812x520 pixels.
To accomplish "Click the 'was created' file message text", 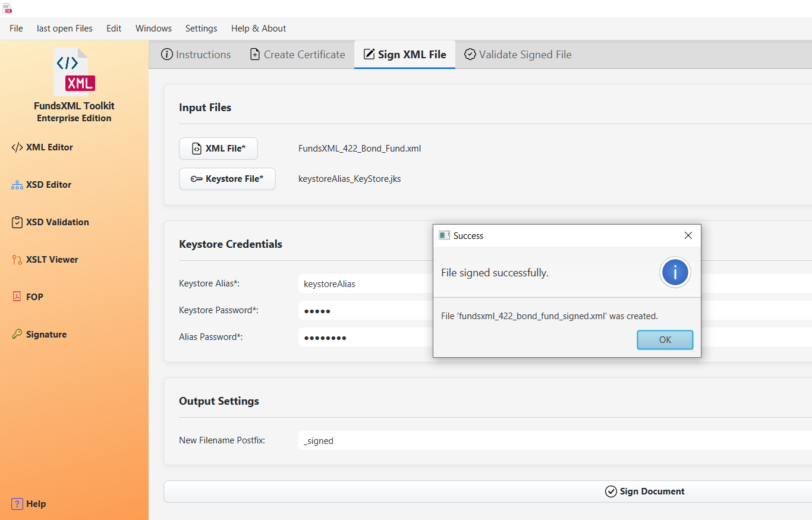I will pos(549,316).
